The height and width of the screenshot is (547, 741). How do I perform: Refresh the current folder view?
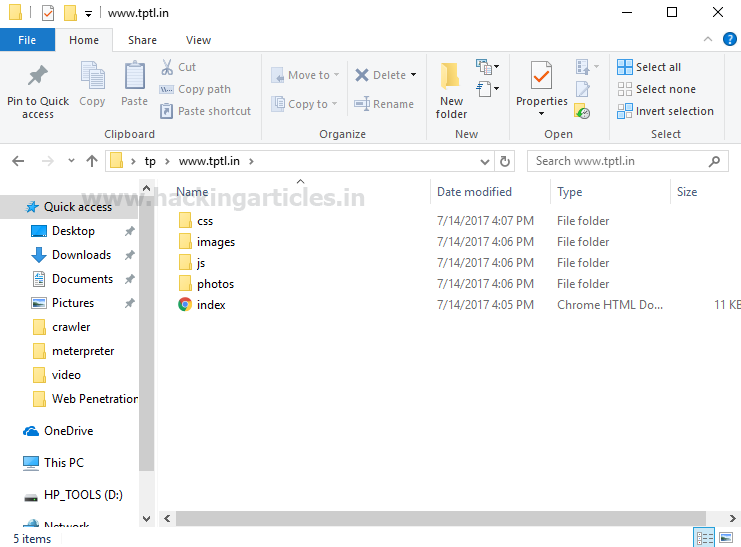pyautogui.click(x=506, y=161)
